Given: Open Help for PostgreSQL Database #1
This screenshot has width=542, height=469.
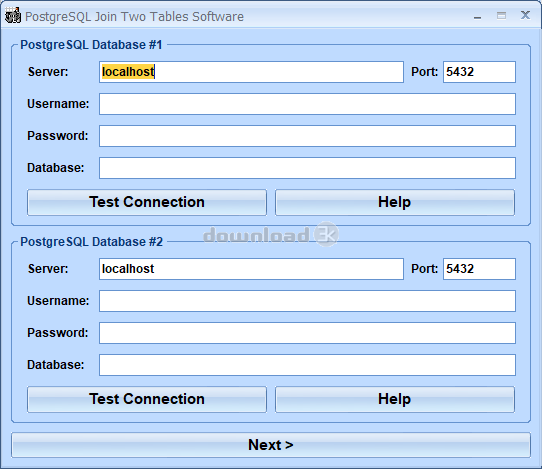Looking at the screenshot, I should pos(395,202).
